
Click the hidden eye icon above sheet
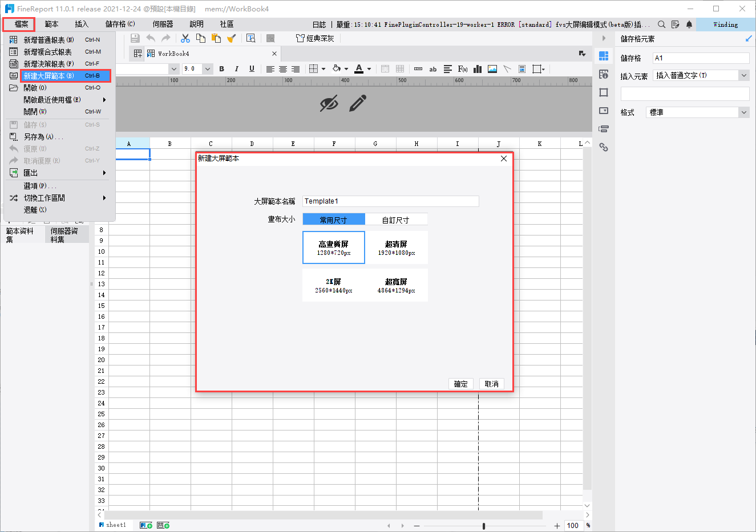(x=329, y=104)
